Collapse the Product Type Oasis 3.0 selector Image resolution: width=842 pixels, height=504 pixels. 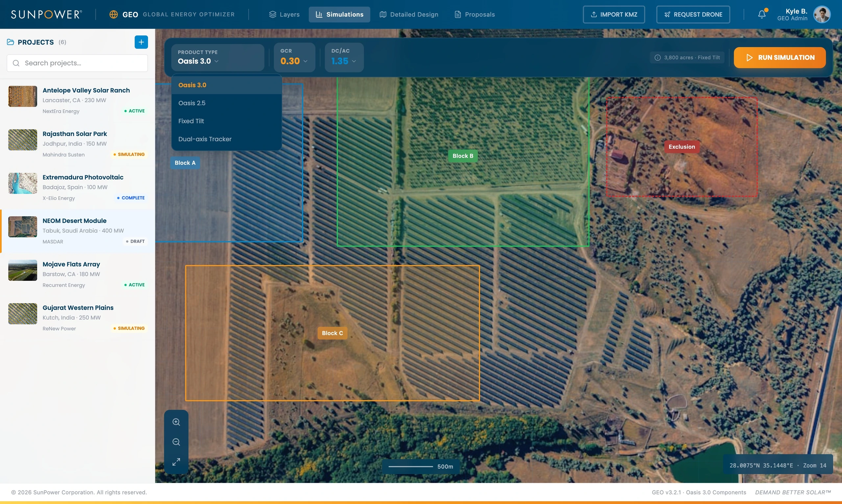[x=217, y=58]
